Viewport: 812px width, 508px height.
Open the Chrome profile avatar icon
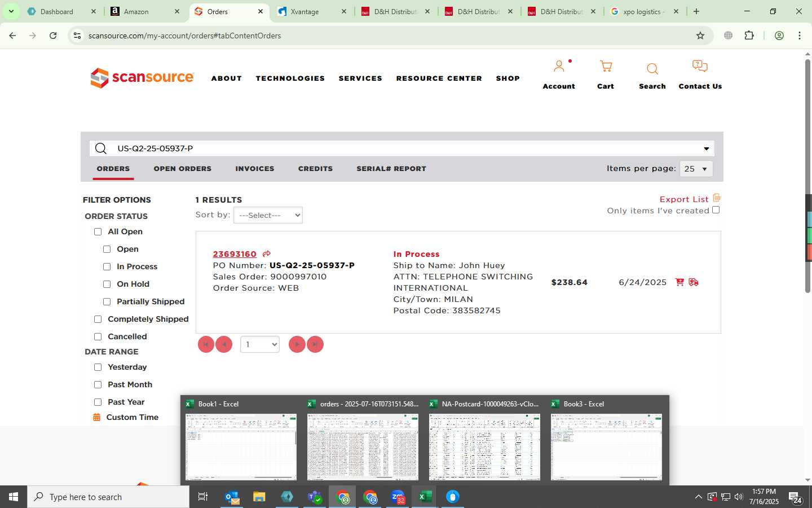click(779, 36)
